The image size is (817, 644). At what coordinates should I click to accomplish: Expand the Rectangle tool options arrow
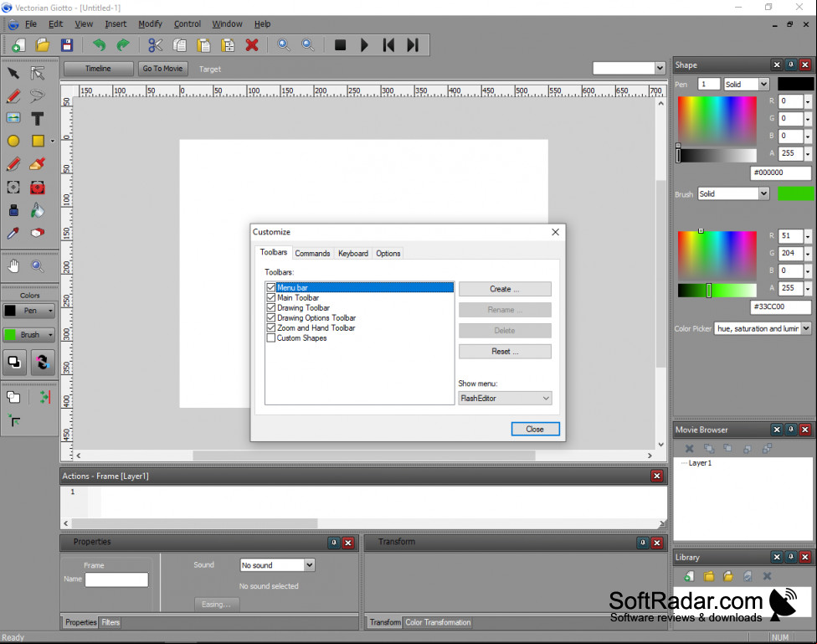point(52,141)
